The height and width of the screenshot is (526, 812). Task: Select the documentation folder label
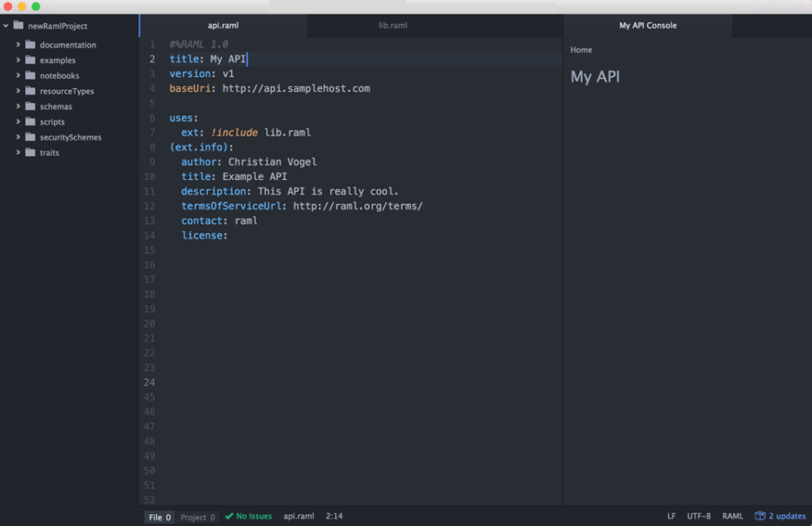[68, 45]
